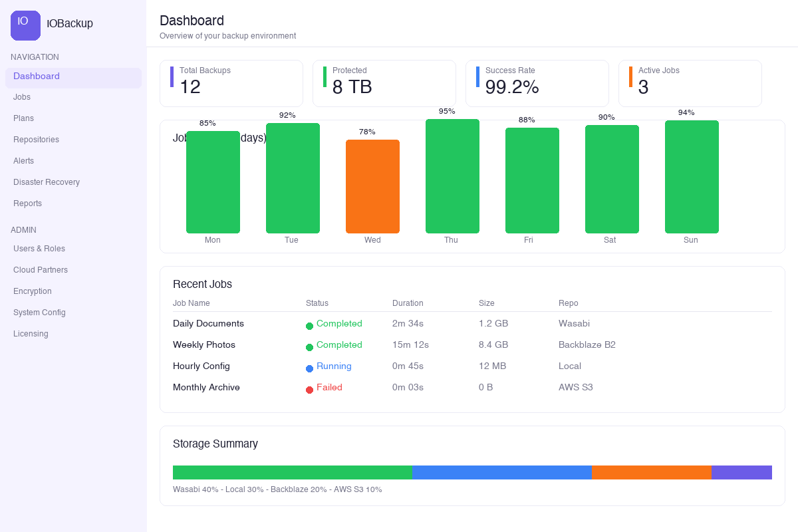798x532 pixels.
Task: Select Saturday's 90% chart bar
Action: pyautogui.click(x=612, y=179)
